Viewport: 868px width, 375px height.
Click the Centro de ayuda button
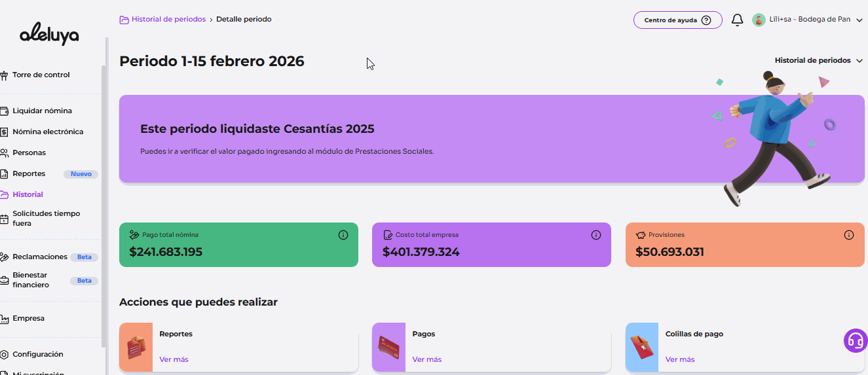click(677, 20)
